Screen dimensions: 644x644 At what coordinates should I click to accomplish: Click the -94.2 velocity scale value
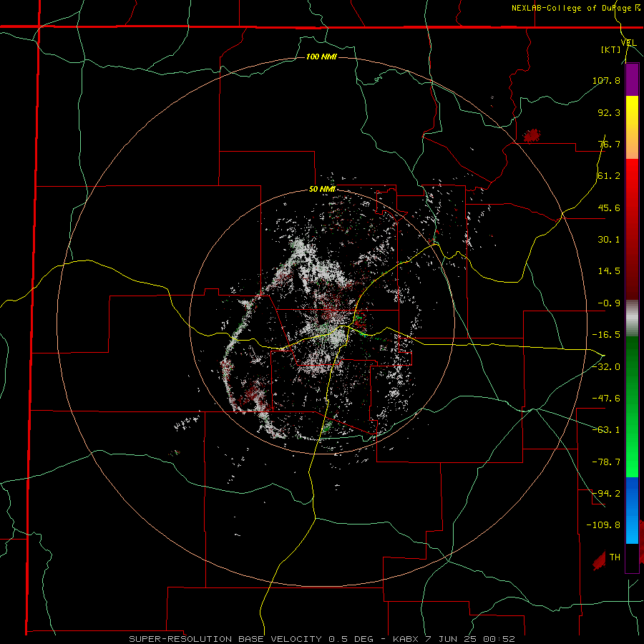point(606,493)
